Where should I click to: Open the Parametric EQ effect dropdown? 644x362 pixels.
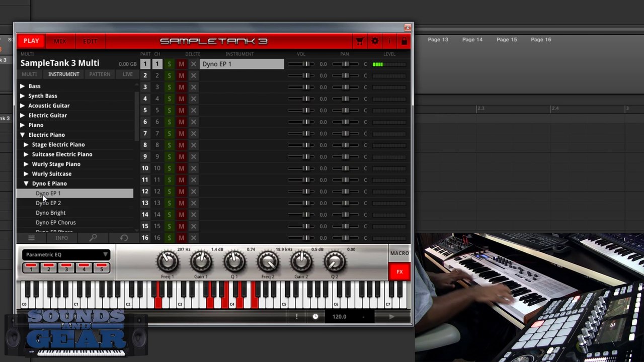66,254
